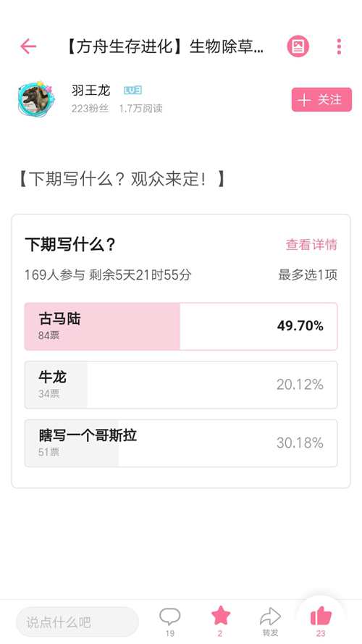Select the 古马陆 poll option

click(181, 327)
